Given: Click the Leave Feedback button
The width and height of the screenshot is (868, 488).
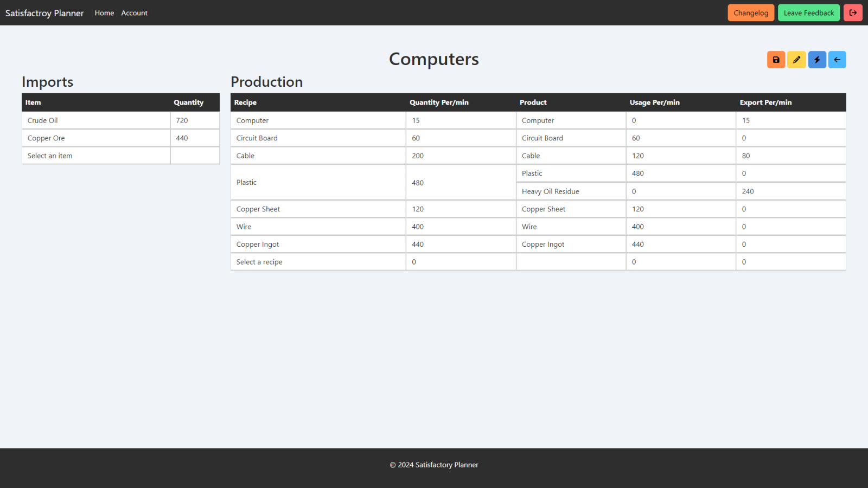Looking at the screenshot, I should pyautogui.click(x=809, y=12).
